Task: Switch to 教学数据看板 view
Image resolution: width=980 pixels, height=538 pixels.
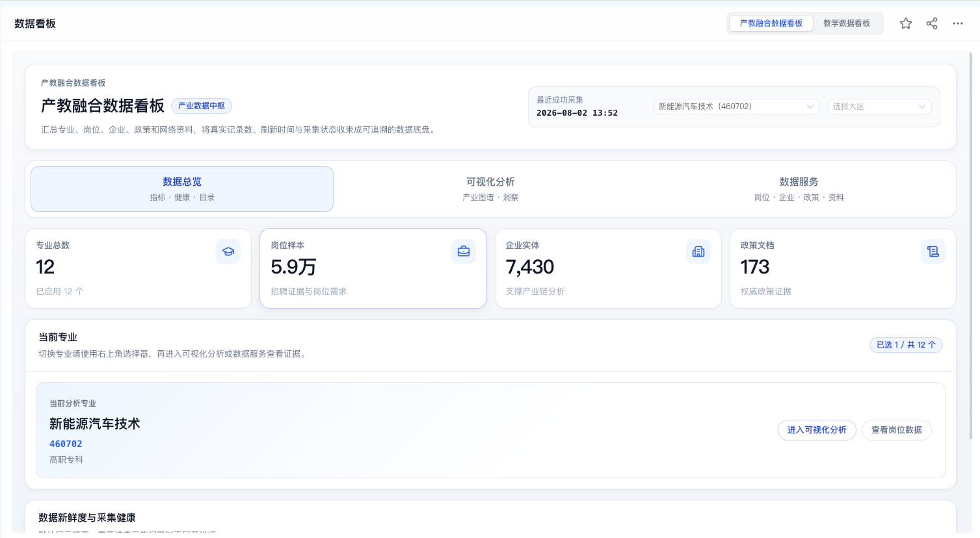Action: [x=847, y=23]
